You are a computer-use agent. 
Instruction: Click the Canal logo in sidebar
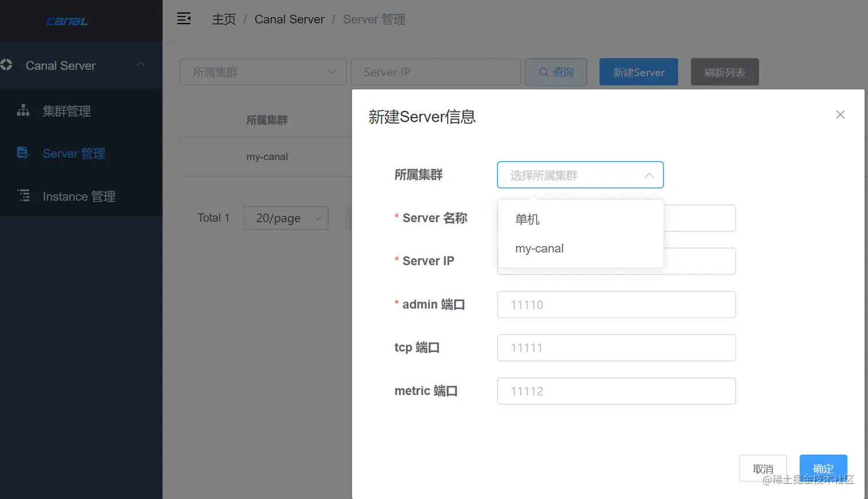[x=67, y=21]
